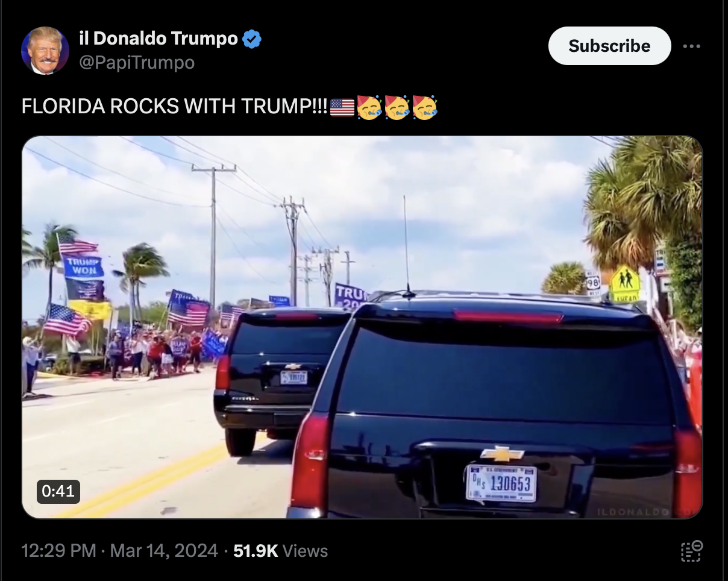This screenshot has height=581, width=728.
Task: Subscribe to il Donaldo Trumpo
Action: click(609, 46)
